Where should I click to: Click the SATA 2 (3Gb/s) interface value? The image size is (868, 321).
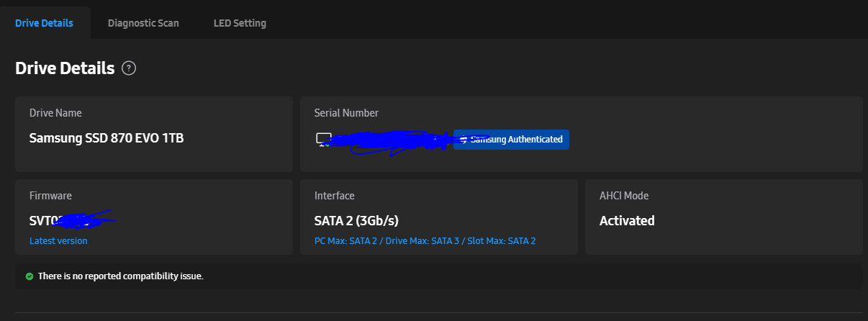click(x=356, y=221)
